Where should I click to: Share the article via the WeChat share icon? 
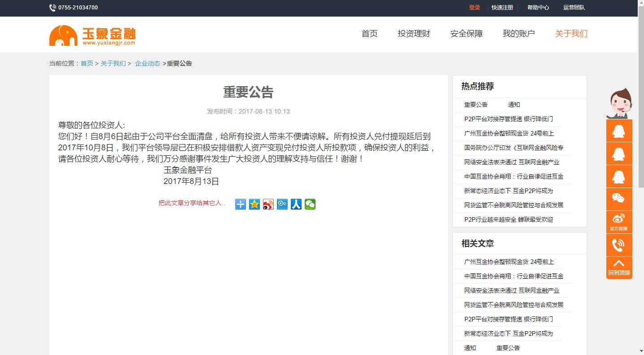[310, 204]
